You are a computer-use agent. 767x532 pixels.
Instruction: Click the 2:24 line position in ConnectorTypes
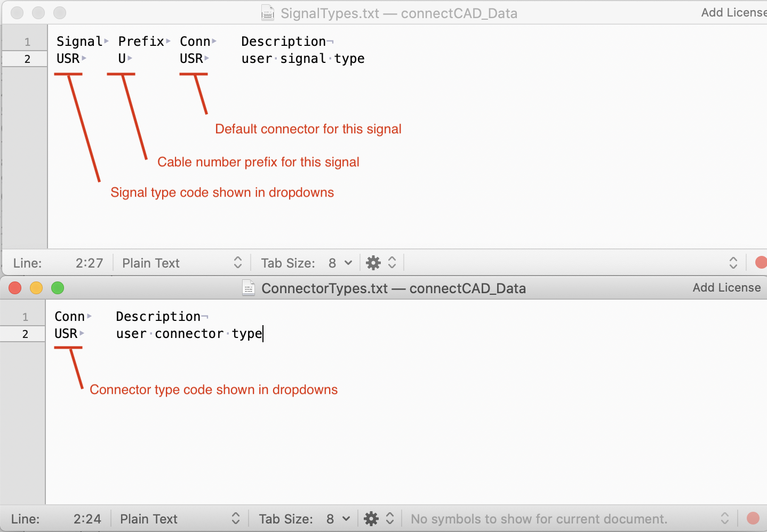tap(87, 519)
